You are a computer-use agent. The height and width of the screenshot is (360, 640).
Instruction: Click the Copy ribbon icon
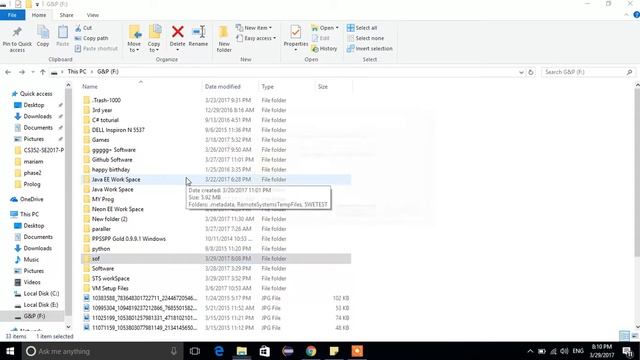pos(43,36)
